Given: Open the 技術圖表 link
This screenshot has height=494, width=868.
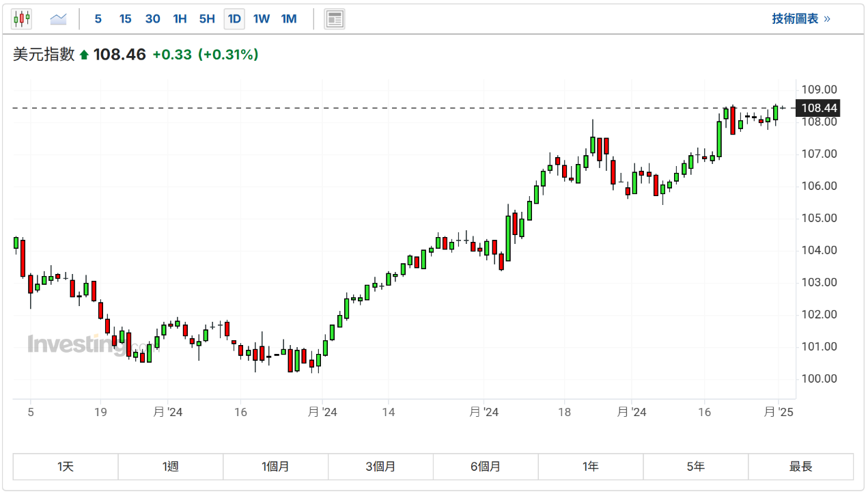Looking at the screenshot, I should (800, 19).
